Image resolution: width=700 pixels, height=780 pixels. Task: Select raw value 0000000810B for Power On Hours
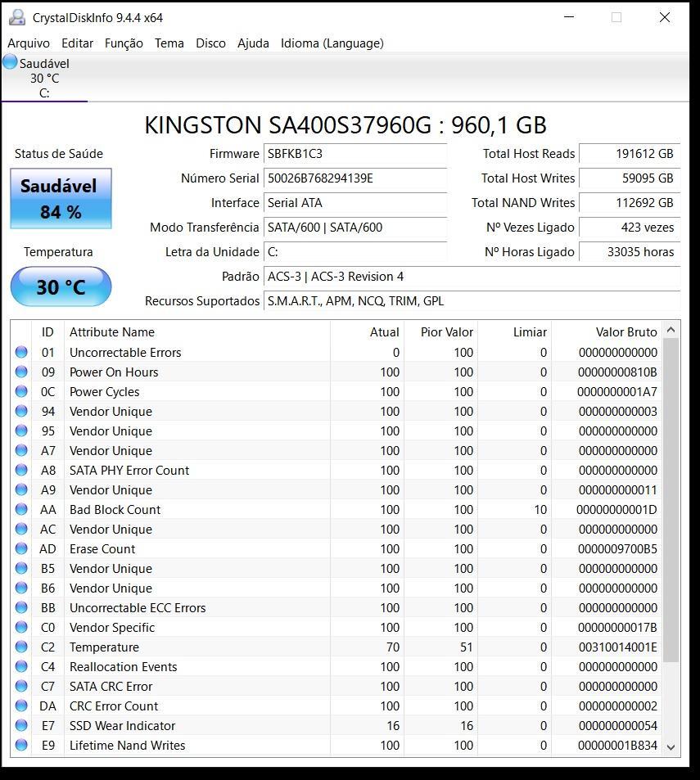(617, 372)
